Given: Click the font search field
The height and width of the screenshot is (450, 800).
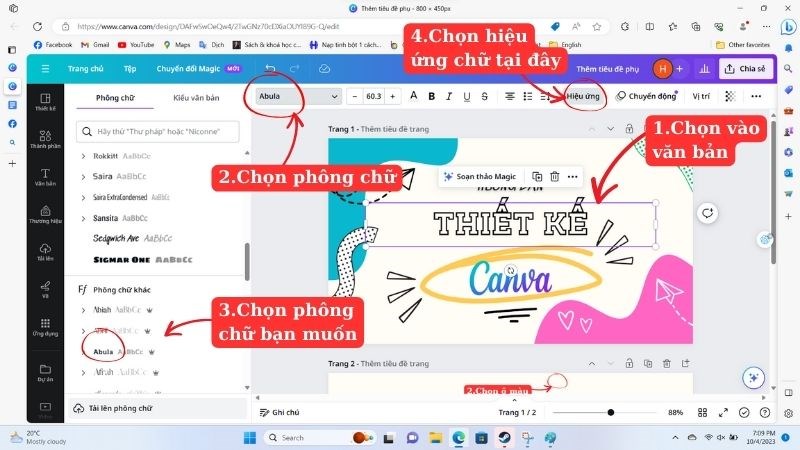Looking at the screenshot, I should pyautogui.click(x=158, y=131).
